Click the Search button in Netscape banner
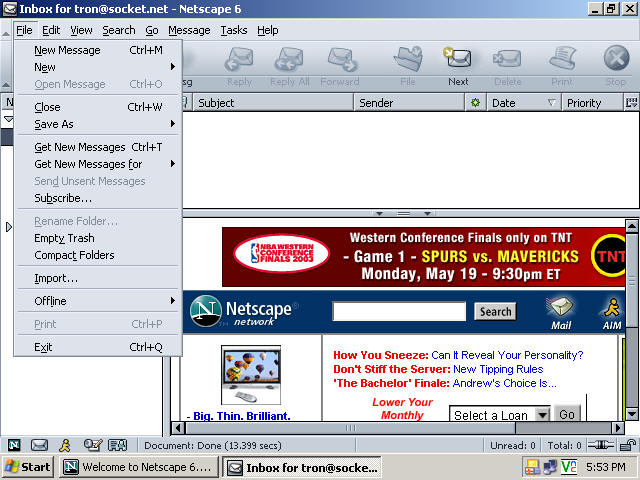640x480 pixels. coord(495,312)
